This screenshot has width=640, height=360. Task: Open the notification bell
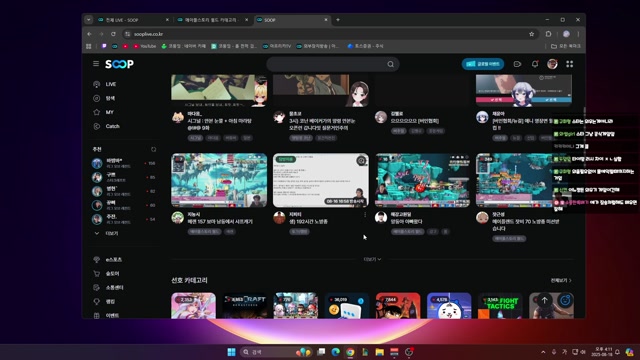coord(535,64)
